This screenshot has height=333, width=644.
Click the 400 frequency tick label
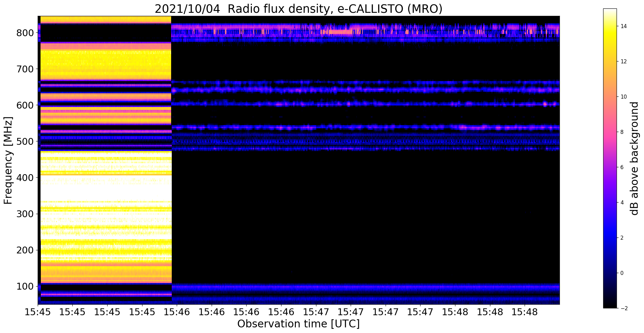click(x=25, y=178)
